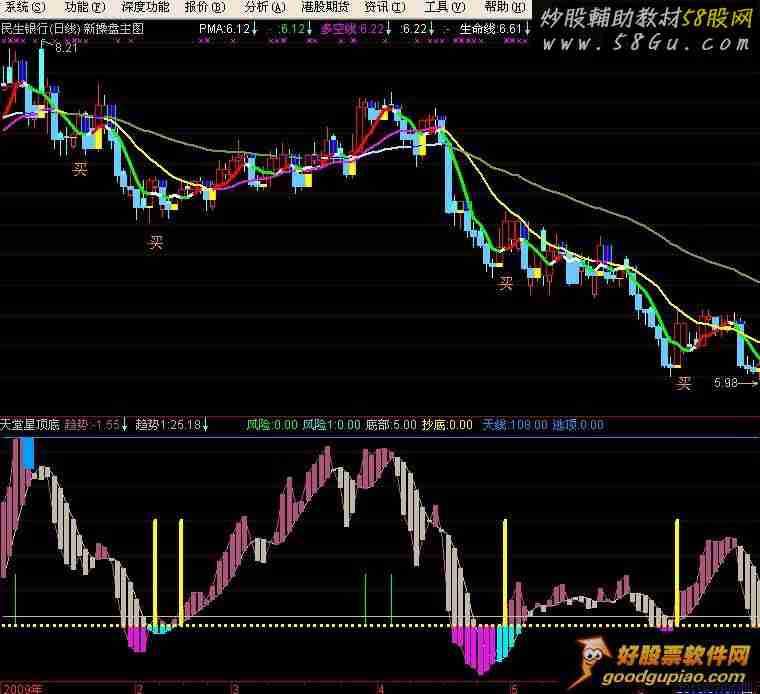Screen dimensions: 760x694
Task: Expand the 报价(P) menu
Action: pos(204,7)
